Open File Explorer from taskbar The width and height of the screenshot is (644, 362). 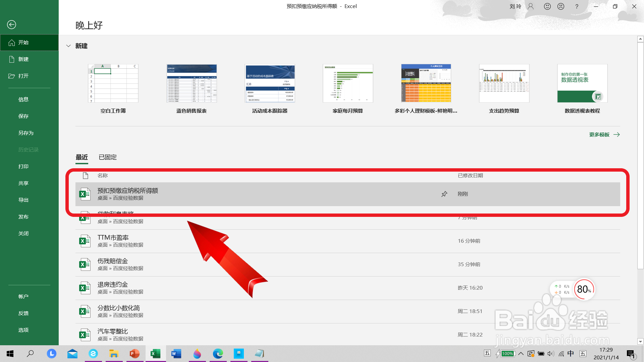coord(114,354)
